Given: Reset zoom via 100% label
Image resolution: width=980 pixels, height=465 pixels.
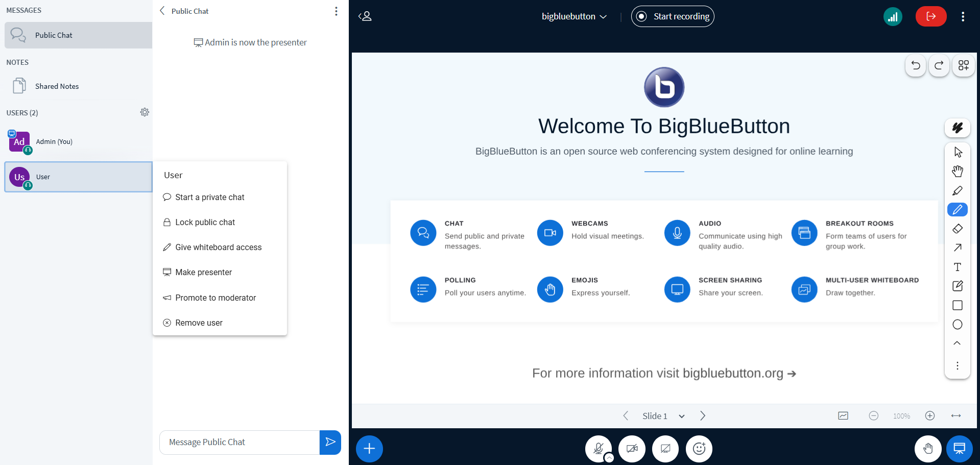Looking at the screenshot, I should coord(901,416).
